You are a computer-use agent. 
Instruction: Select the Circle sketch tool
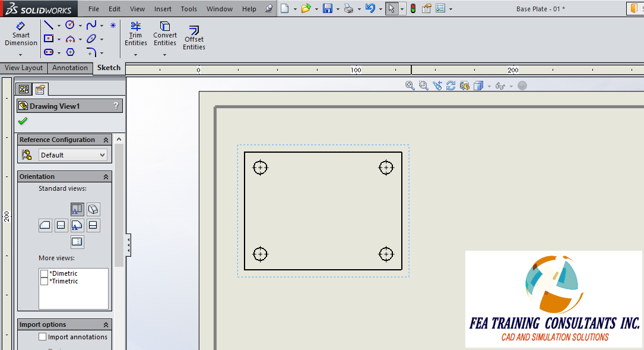click(69, 25)
